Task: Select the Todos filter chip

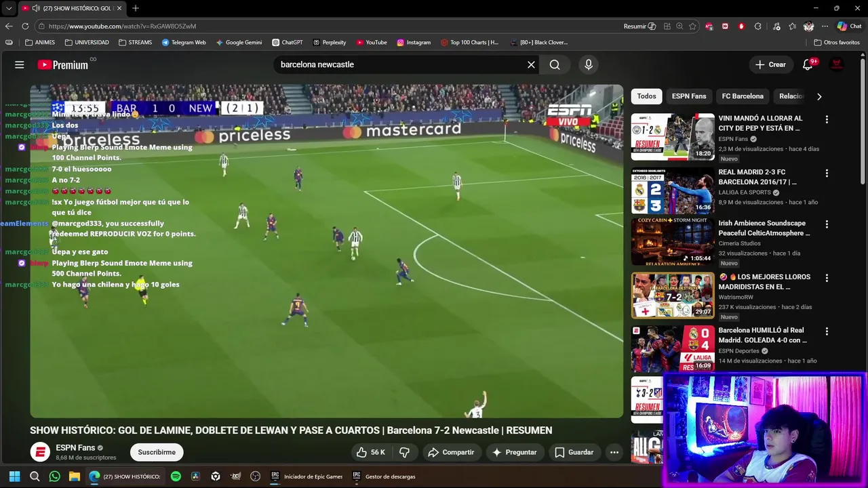Action: 646,96
